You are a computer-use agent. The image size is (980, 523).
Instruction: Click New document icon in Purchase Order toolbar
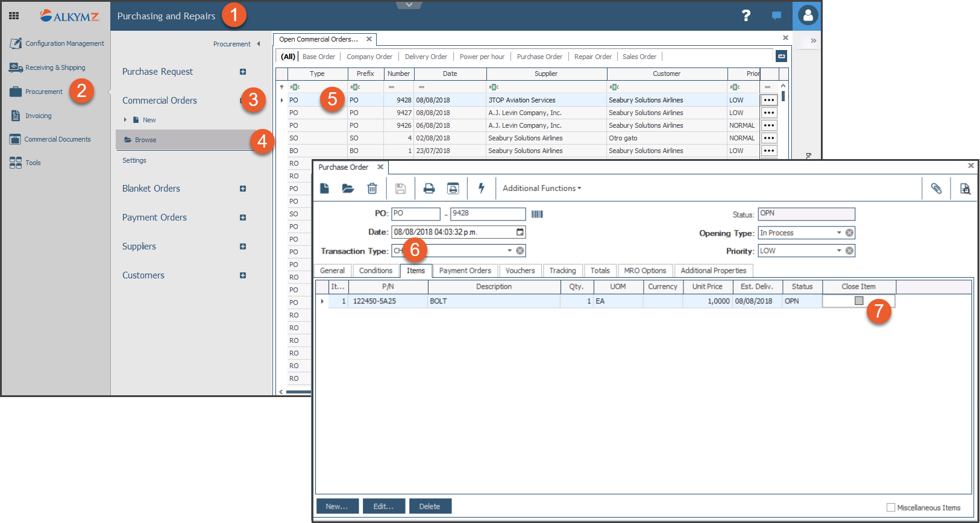point(324,189)
